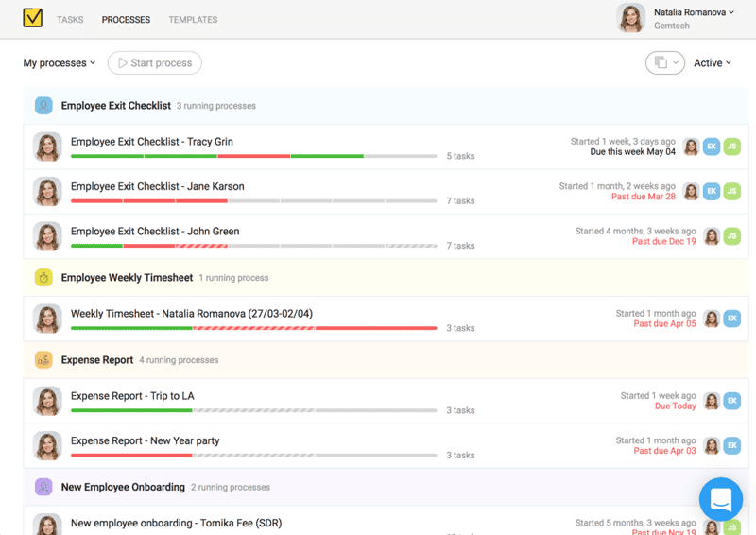Open Natalia Romanova profile avatar in header
756x535 pixels.
631,19
